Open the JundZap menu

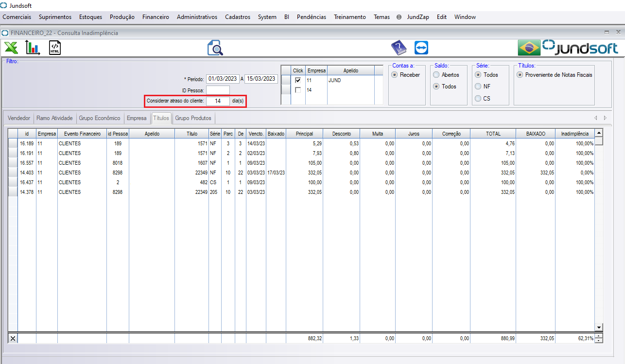click(x=418, y=17)
